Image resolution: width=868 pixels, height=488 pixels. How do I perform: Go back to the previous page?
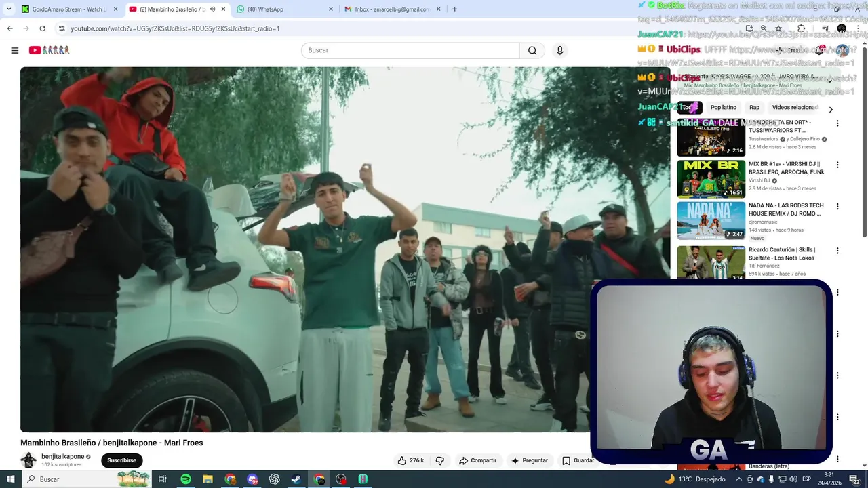(9, 28)
